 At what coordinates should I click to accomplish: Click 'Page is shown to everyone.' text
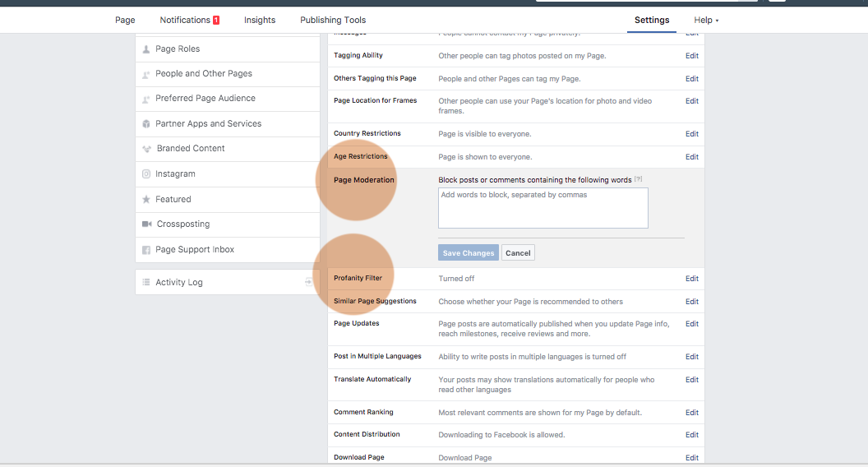pos(485,157)
